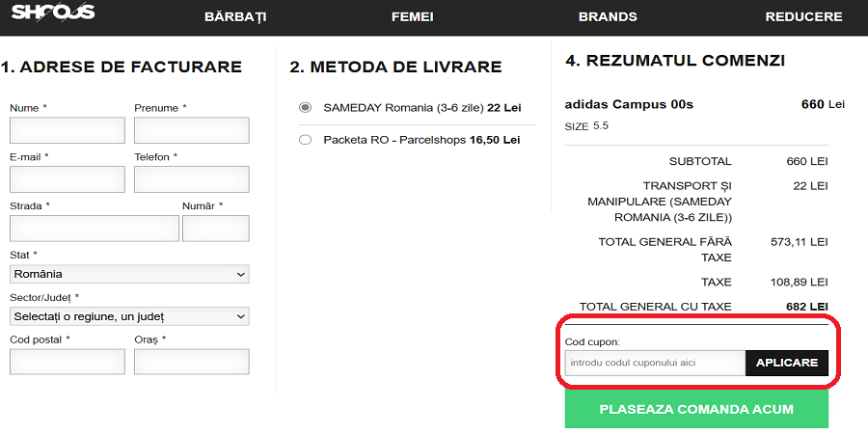Screen dimensions: 868x434
Task: Open the REDUCERE sale menu
Action: 803,16
